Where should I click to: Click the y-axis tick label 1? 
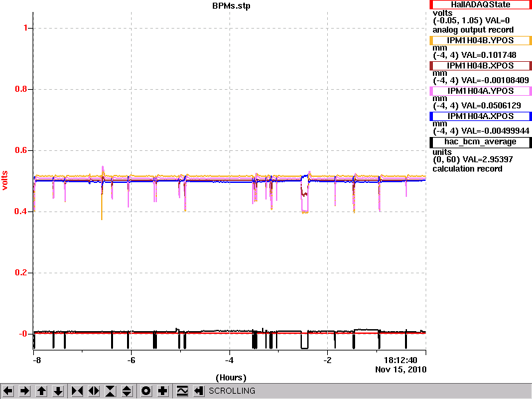tap(25, 28)
